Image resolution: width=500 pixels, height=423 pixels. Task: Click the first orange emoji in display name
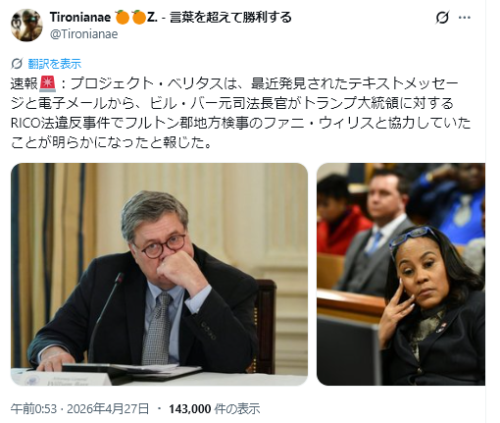(x=122, y=17)
